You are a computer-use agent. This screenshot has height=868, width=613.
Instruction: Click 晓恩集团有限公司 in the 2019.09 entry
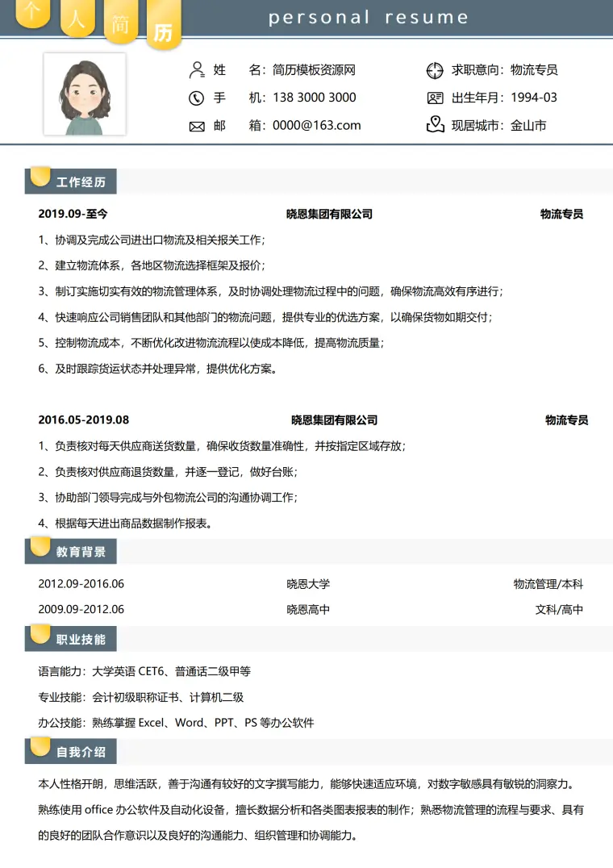point(329,214)
